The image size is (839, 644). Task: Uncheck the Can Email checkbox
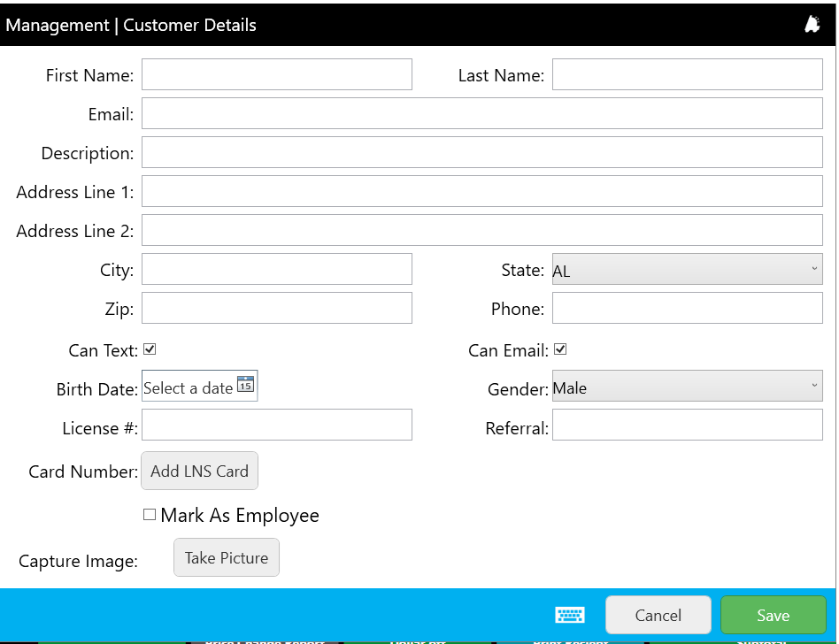559,349
